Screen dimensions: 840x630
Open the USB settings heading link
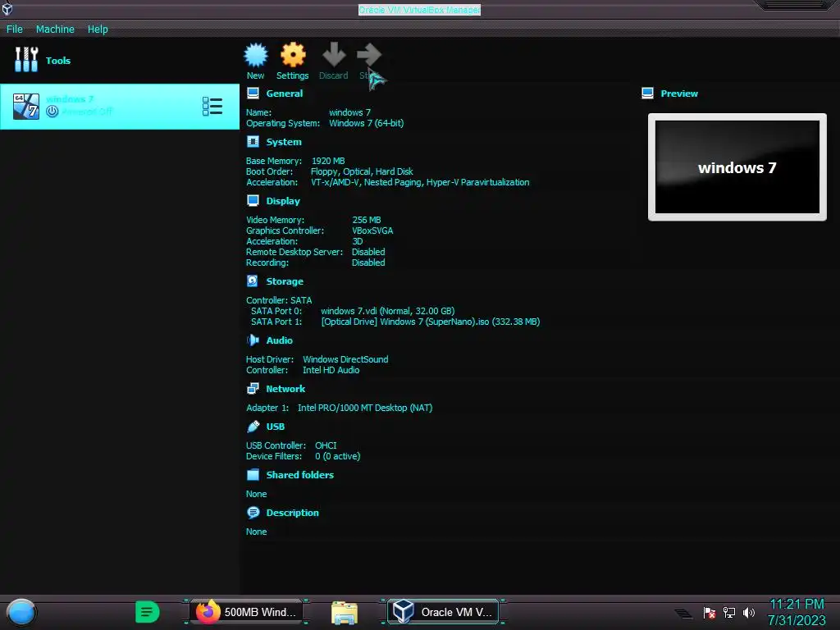pyautogui.click(x=276, y=427)
